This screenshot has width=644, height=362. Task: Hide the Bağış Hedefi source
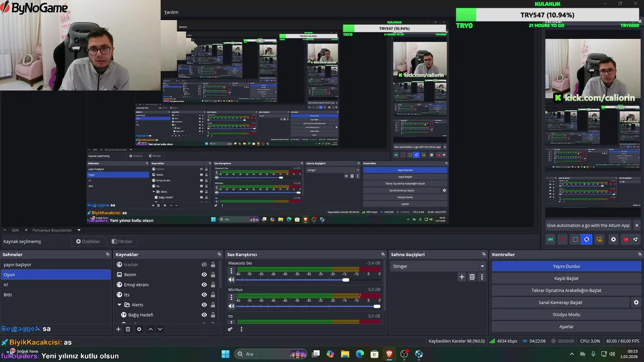204,315
